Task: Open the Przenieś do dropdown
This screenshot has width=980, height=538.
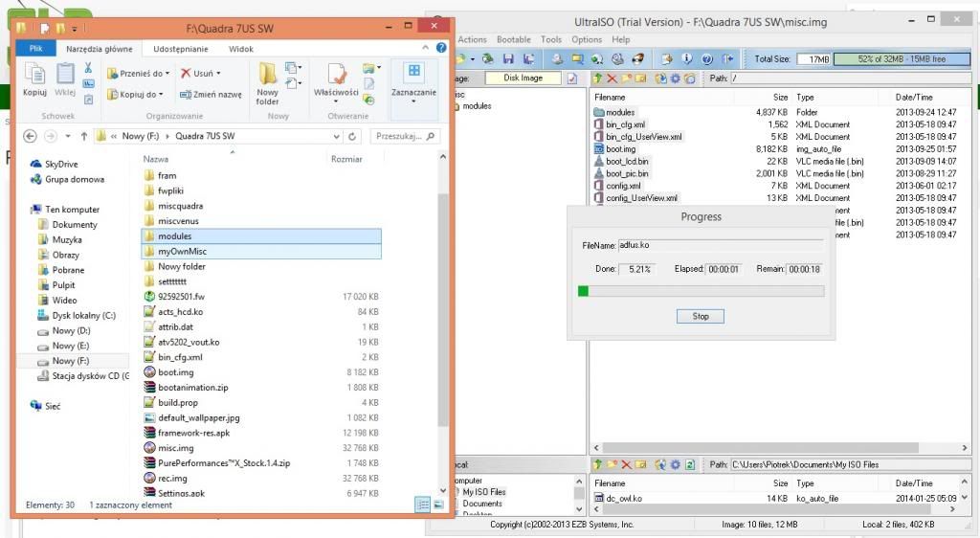Action: [138, 73]
